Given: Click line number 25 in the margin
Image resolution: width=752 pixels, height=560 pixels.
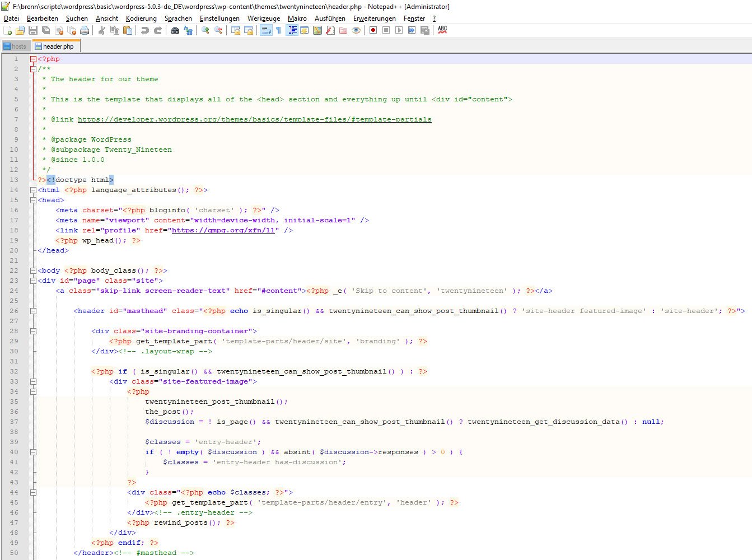Looking at the screenshot, I should click(14, 301).
